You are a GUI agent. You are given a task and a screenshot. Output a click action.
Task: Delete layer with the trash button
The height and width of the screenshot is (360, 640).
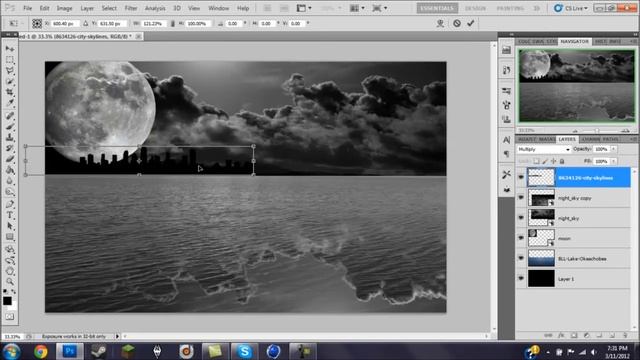(625, 335)
